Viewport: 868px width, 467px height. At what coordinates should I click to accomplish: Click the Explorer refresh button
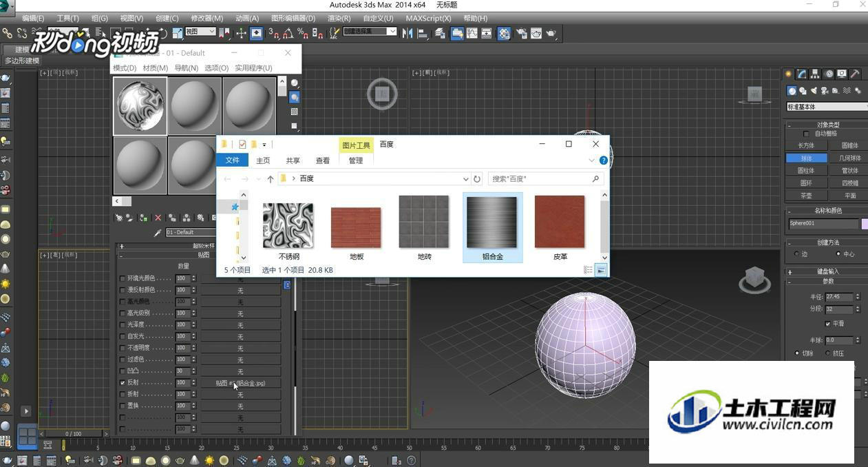pyautogui.click(x=477, y=178)
